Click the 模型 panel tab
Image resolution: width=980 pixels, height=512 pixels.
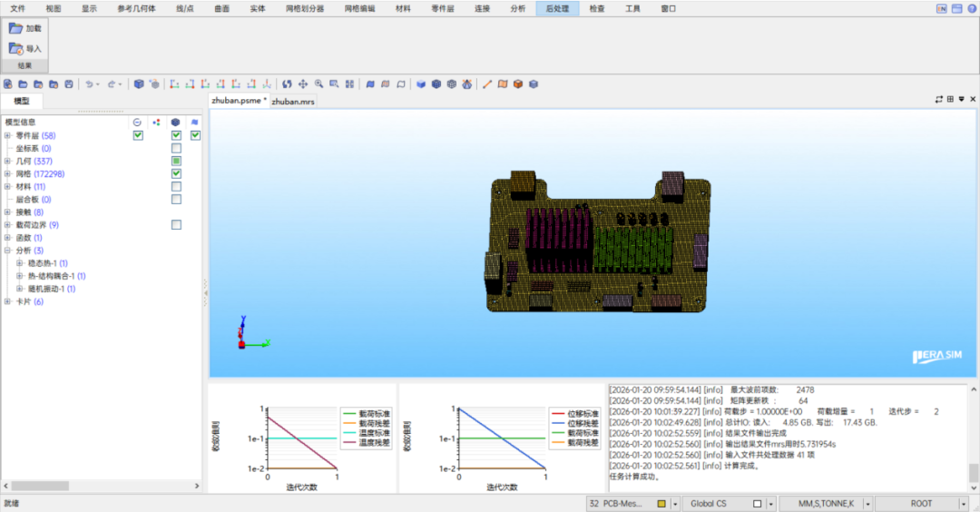(x=22, y=102)
